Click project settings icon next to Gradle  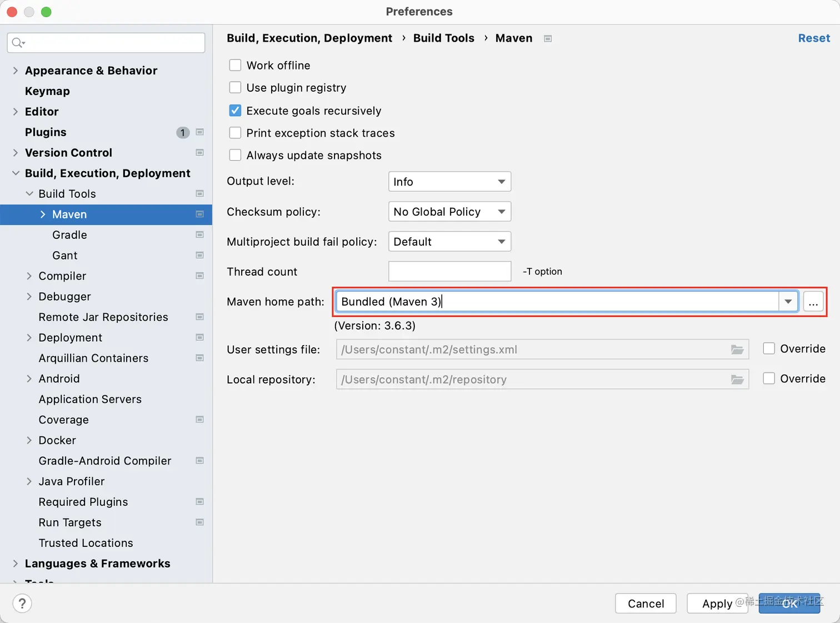pyautogui.click(x=200, y=235)
